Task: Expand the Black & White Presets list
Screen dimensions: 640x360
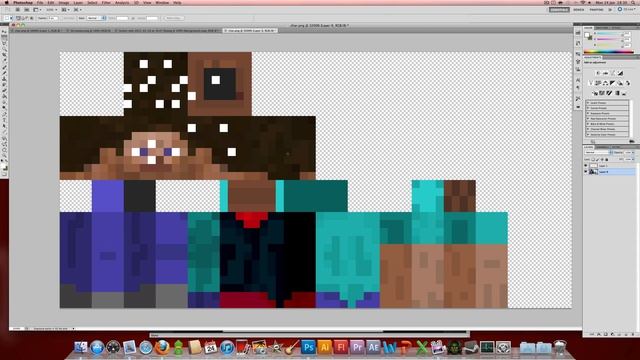Action: tap(588, 124)
